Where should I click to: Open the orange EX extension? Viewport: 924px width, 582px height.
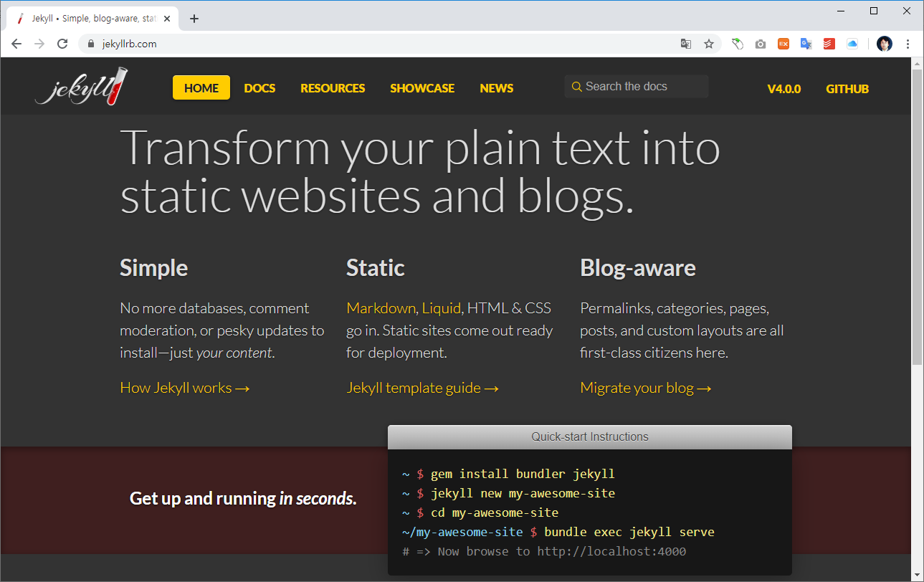784,44
